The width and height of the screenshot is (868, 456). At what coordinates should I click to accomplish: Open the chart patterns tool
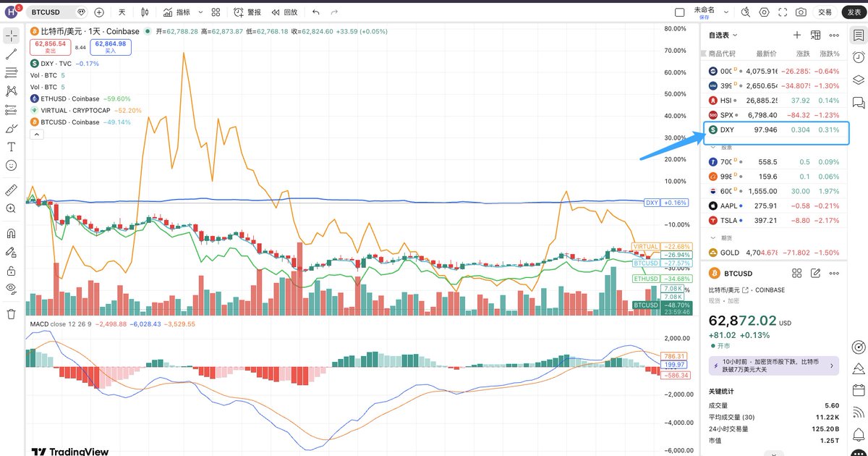pos(11,91)
